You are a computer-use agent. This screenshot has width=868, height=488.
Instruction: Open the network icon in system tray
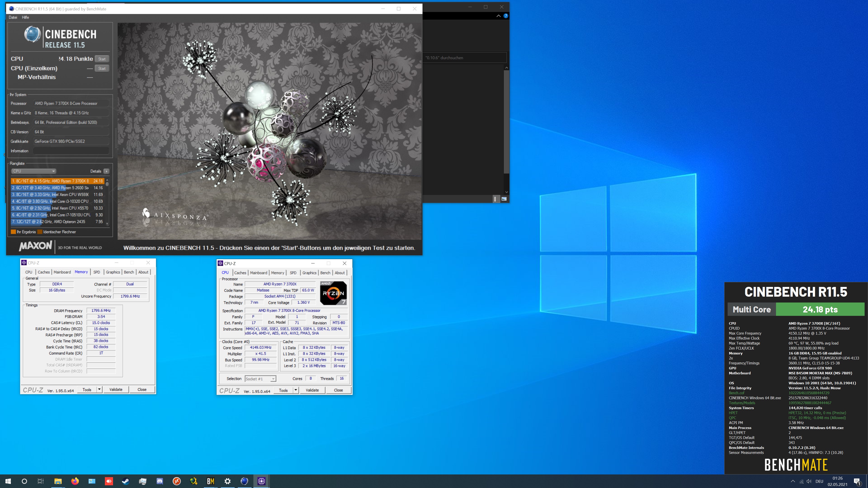tap(801, 482)
